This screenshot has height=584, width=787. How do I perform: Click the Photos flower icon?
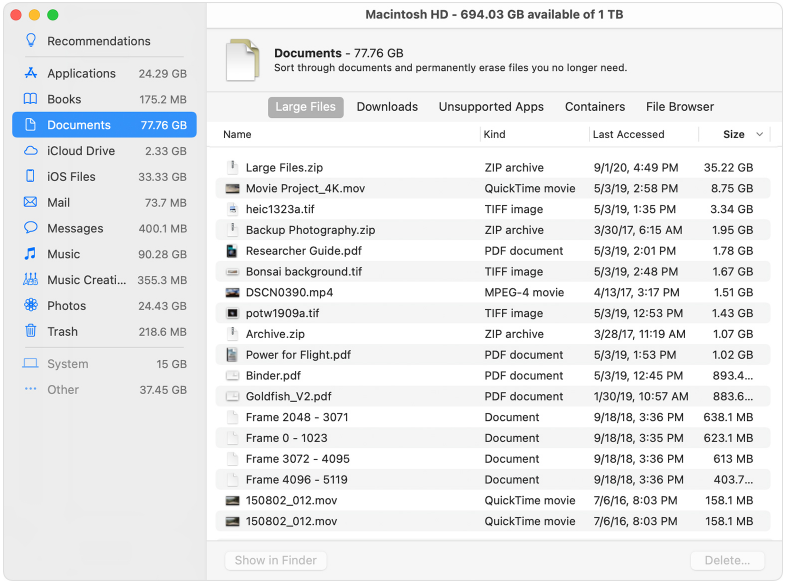(30, 306)
